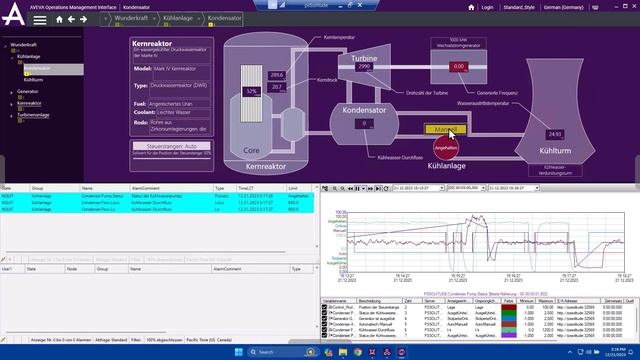Toggle checkbox for Kühlwasser-Durchfluss pen
Viewport: 640px width, 360px height.
pos(324,330)
